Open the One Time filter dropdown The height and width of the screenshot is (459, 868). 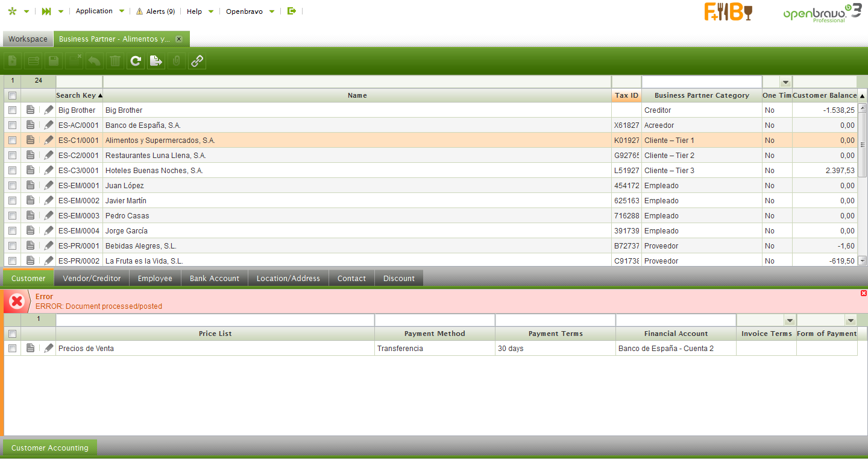(785, 82)
